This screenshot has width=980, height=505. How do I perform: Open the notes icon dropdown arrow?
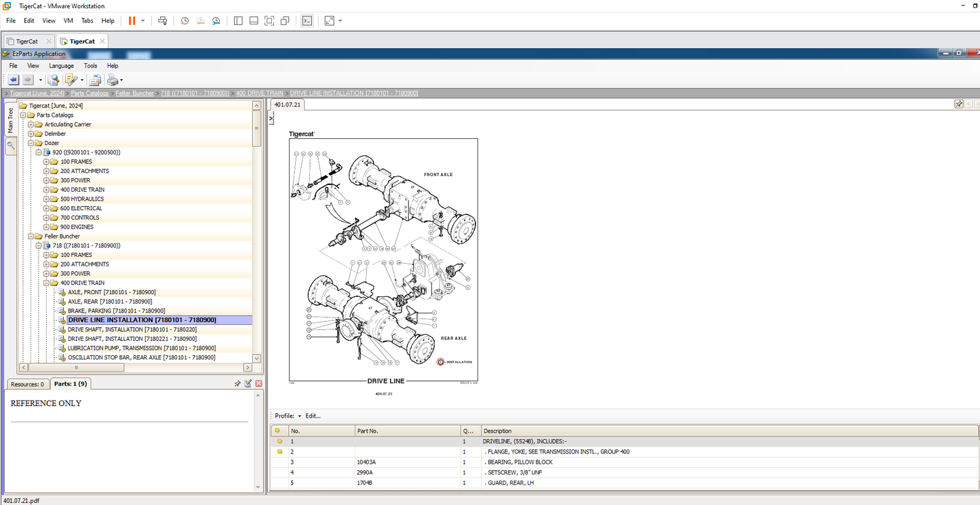[81, 80]
